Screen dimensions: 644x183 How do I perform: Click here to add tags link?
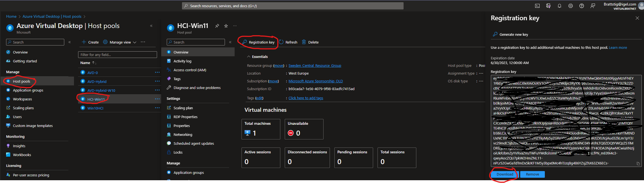pyautogui.click(x=306, y=98)
